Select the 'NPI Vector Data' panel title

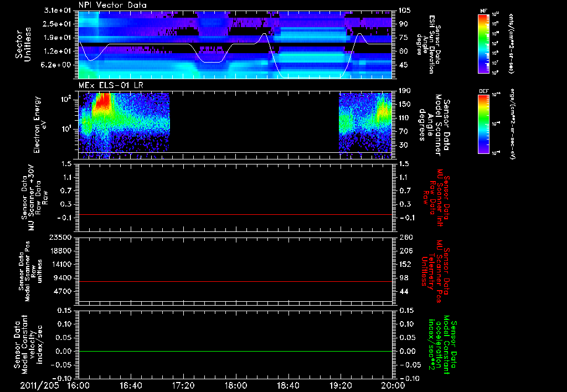(112, 5)
